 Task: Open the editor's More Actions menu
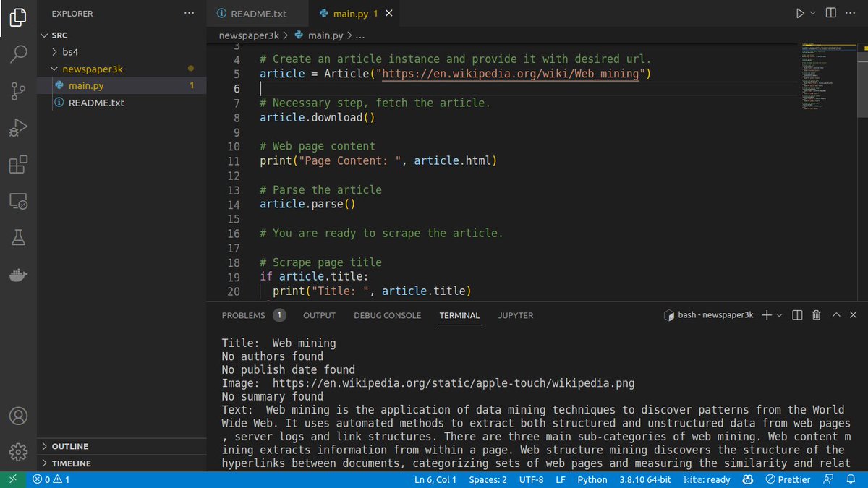click(851, 13)
